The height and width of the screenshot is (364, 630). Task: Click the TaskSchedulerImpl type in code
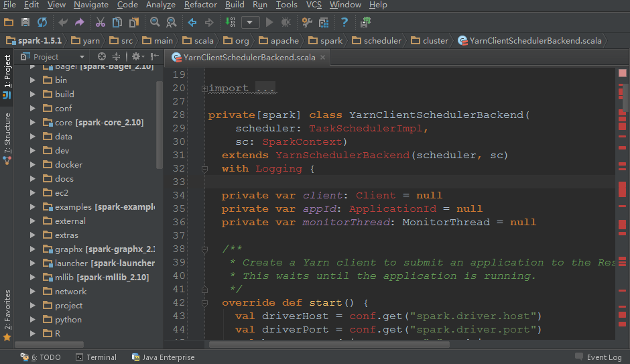365,129
